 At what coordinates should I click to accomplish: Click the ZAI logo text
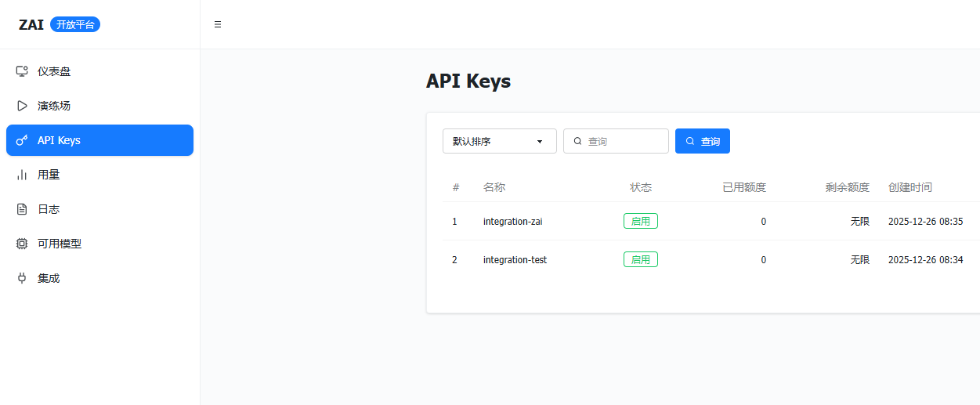coord(31,24)
